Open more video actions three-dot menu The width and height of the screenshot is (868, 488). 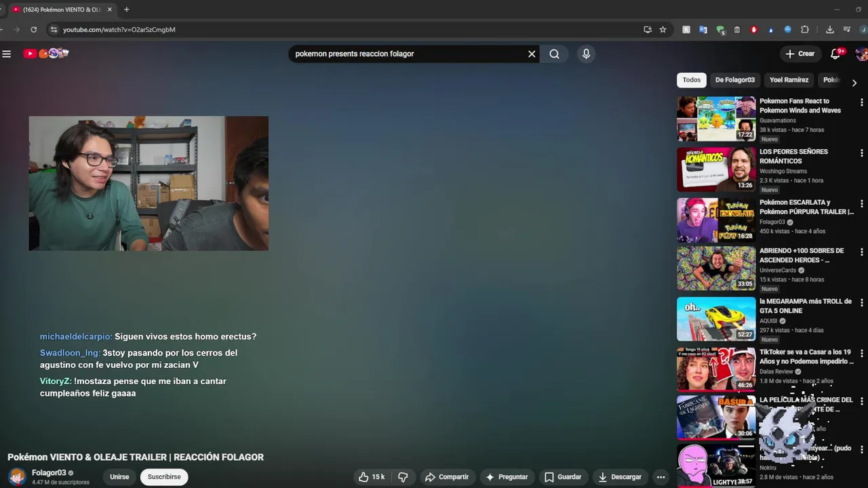tap(661, 477)
